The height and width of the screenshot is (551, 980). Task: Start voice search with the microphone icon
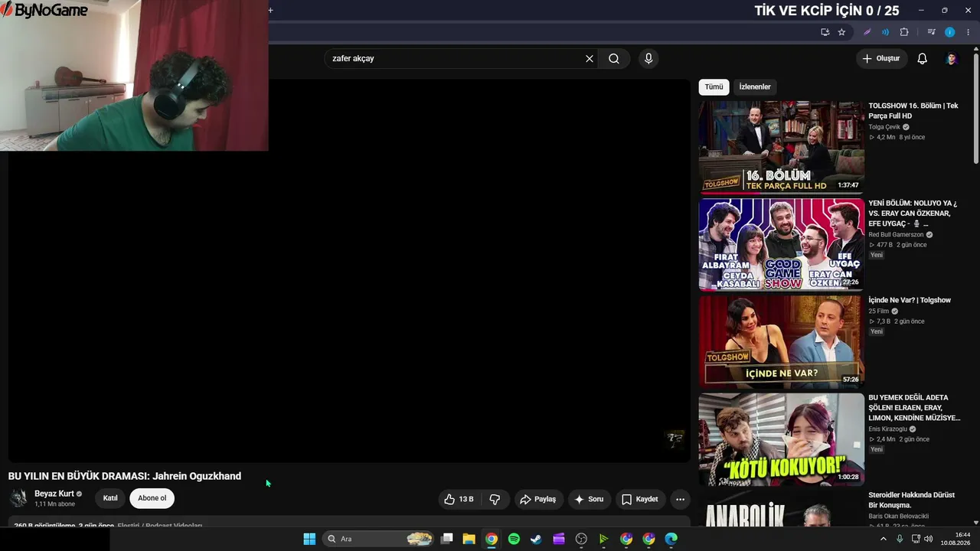(648, 58)
